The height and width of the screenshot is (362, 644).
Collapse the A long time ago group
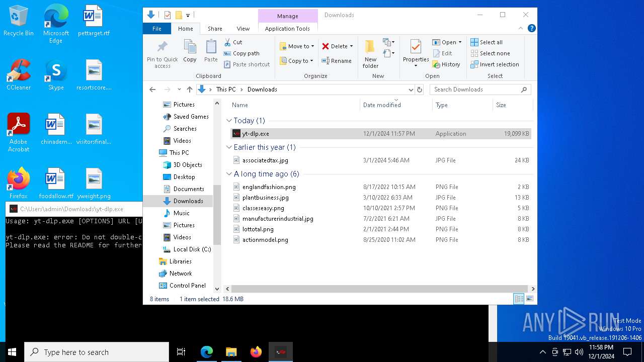pyautogui.click(x=229, y=174)
